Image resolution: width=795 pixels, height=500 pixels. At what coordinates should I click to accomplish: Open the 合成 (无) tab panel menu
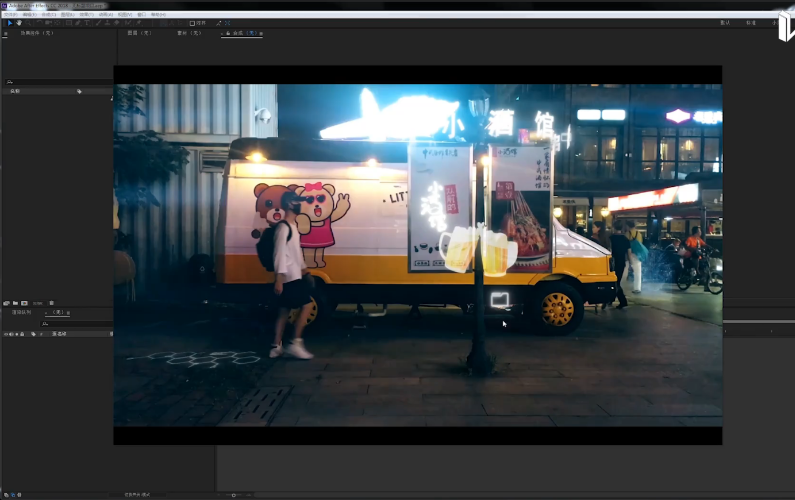(x=260, y=33)
